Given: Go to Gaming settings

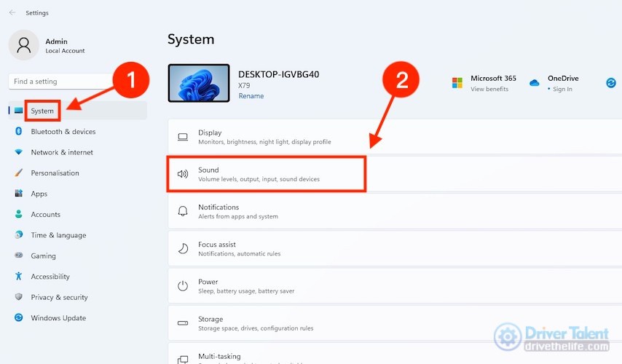Looking at the screenshot, I should pos(77,256).
